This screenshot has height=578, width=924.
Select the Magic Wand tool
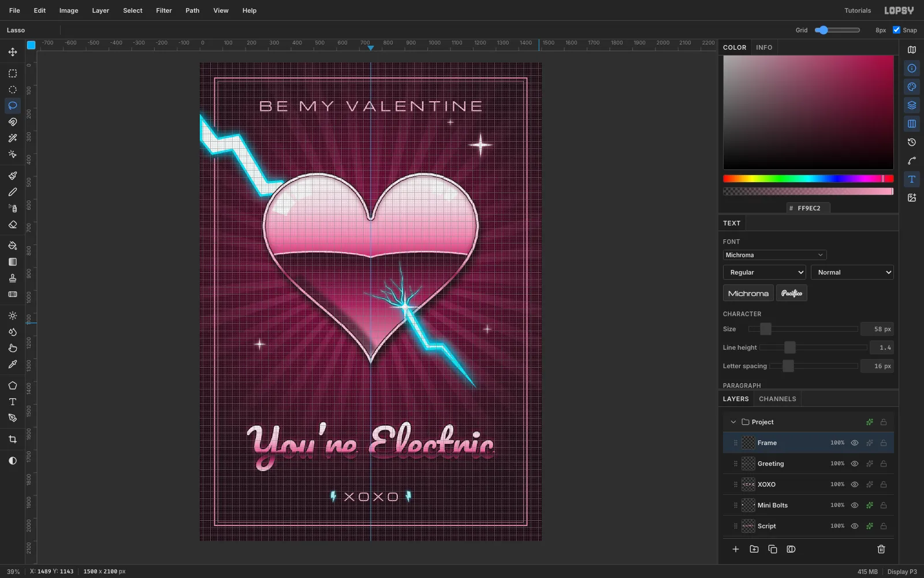pos(13,138)
